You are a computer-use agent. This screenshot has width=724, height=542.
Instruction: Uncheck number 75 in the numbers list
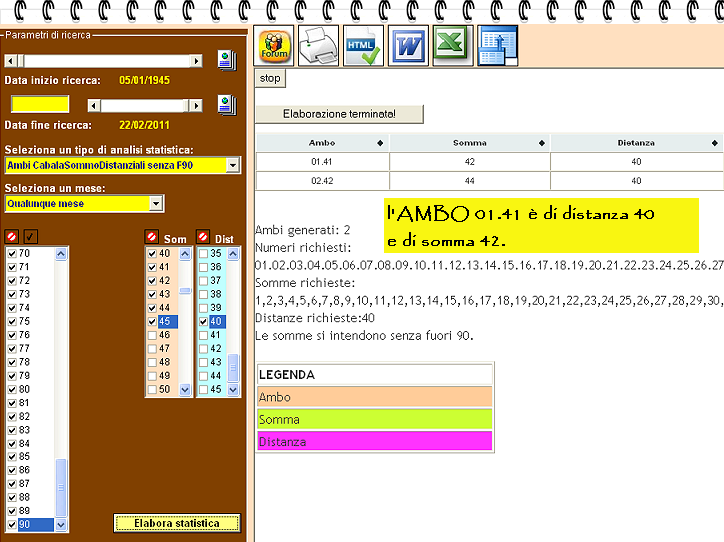point(12,322)
